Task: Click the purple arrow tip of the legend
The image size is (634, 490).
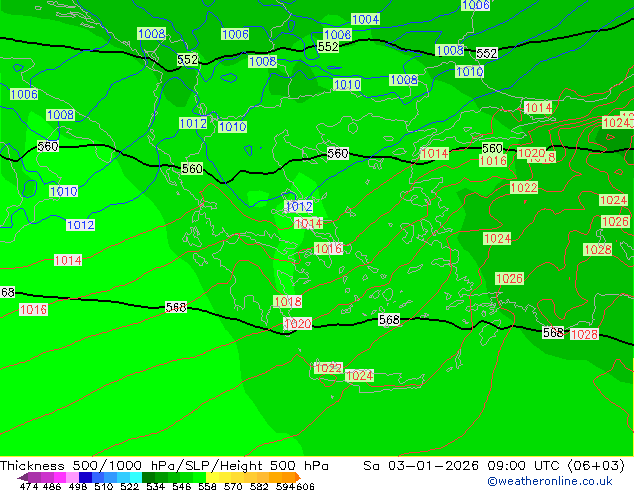Action: 23,477
